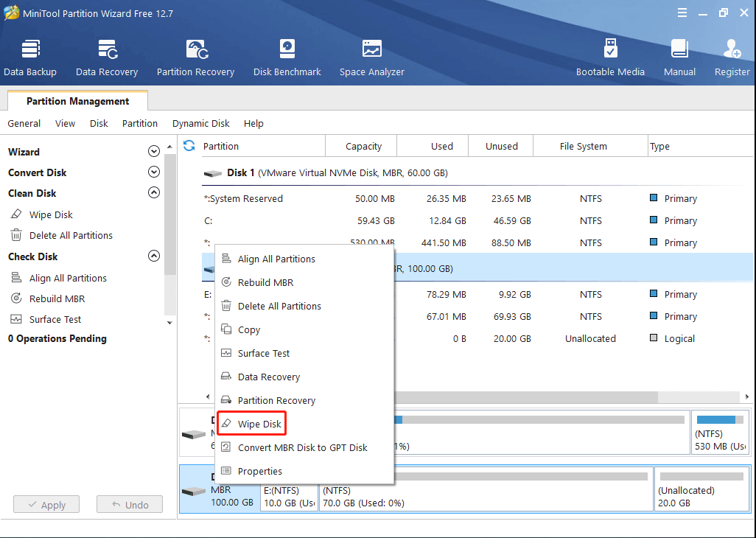Select Rebuild MBR in the context menu
The width and height of the screenshot is (756, 538).
click(305, 282)
